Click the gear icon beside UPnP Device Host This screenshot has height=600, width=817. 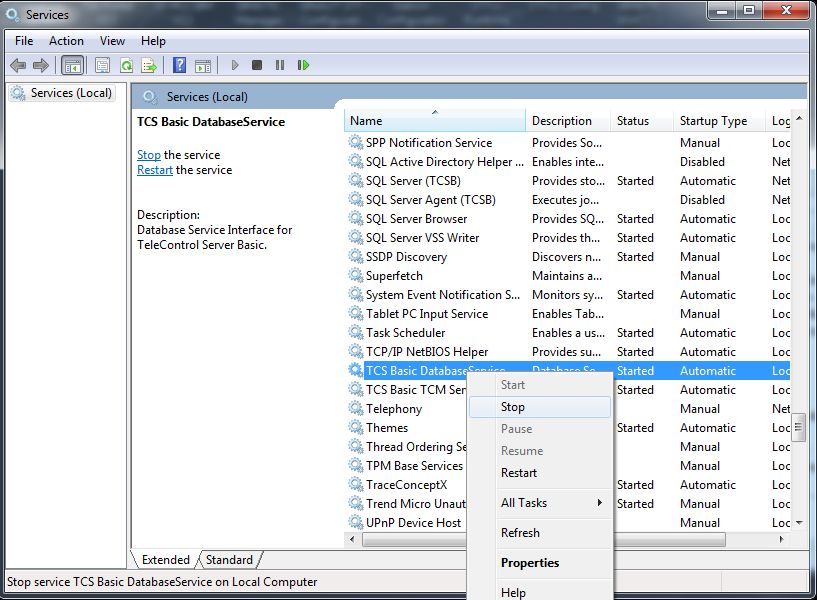(x=356, y=522)
